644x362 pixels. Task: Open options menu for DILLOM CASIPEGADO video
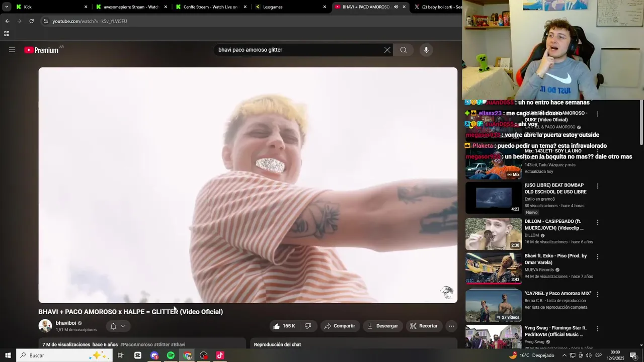coord(598,222)
